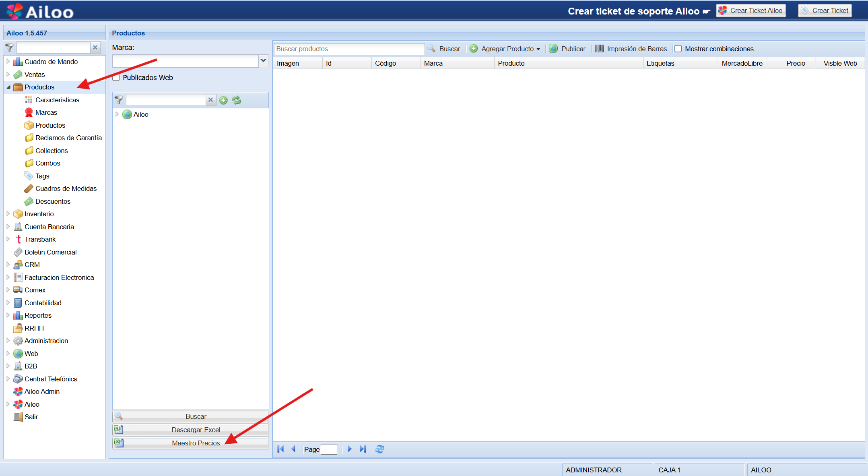The height and width of the screenshot is (476, 868).
Task: Click the Impresión de Barras barcode icon
Action: (599, 49)
